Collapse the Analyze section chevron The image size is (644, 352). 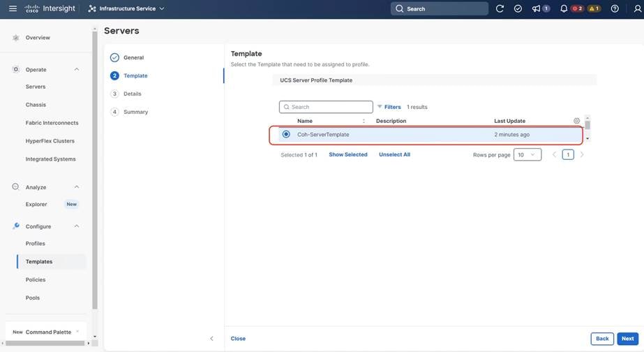pos(76,187)
